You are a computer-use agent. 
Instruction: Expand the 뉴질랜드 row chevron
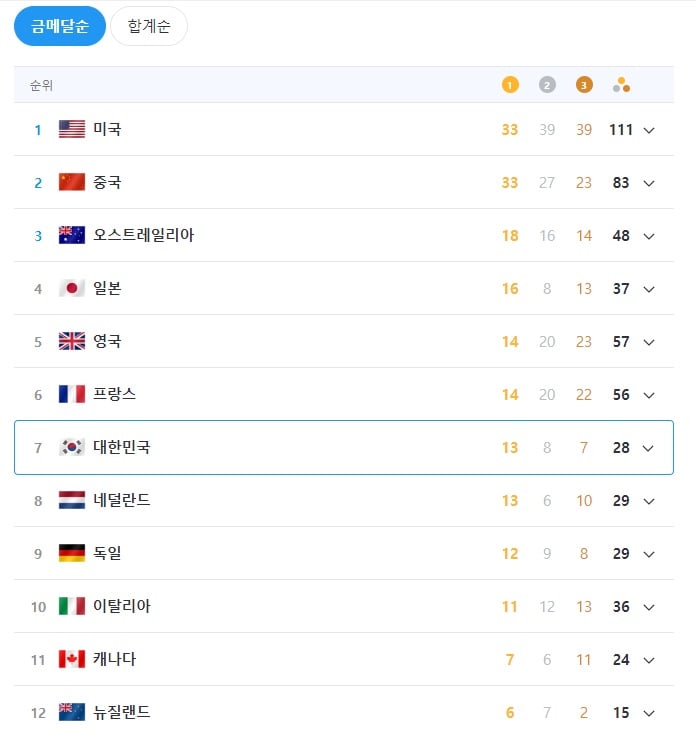[x=649, y=713]
